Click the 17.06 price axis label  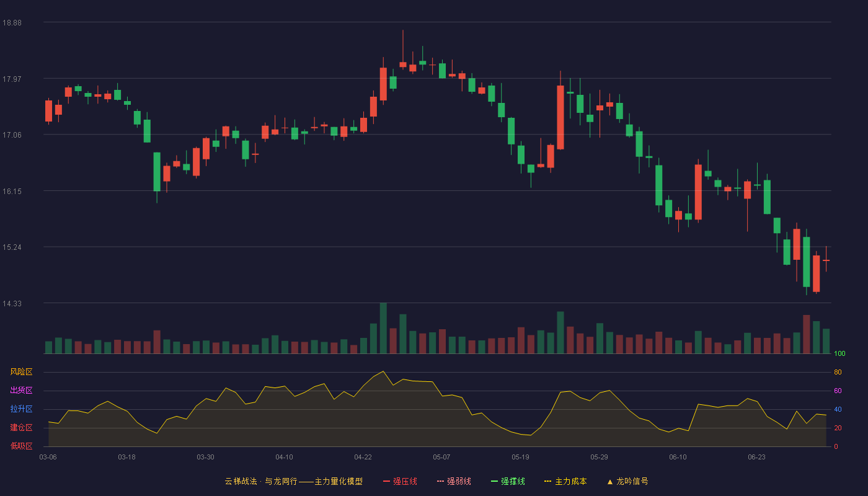[12, 135]
